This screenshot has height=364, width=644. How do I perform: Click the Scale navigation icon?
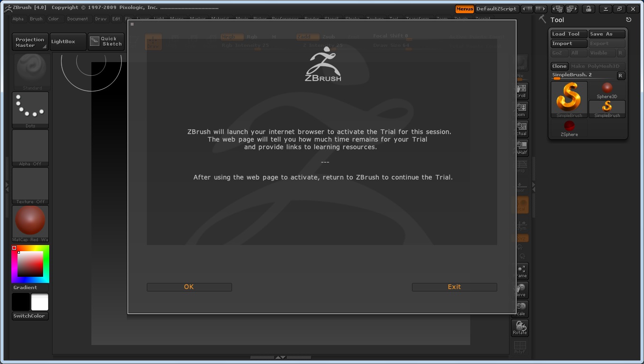click(x=521, y=309)
